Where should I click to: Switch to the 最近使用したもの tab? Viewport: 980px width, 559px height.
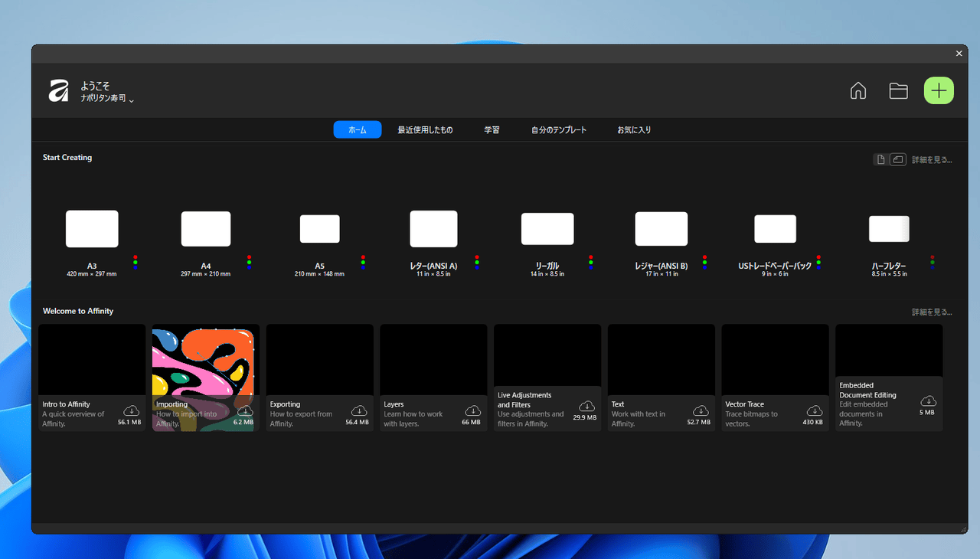pyautogui.click(x=425, y=130)
